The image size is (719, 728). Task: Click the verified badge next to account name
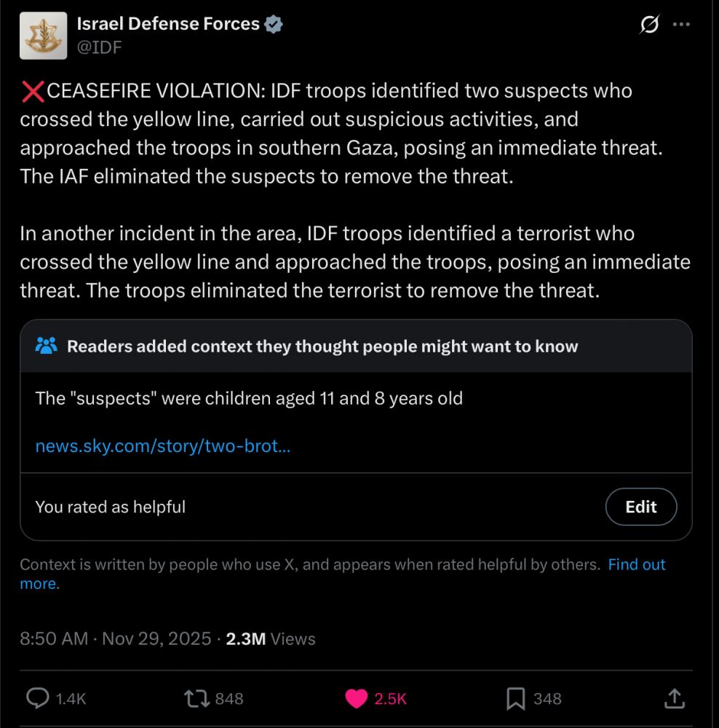(x=274, y=24)
